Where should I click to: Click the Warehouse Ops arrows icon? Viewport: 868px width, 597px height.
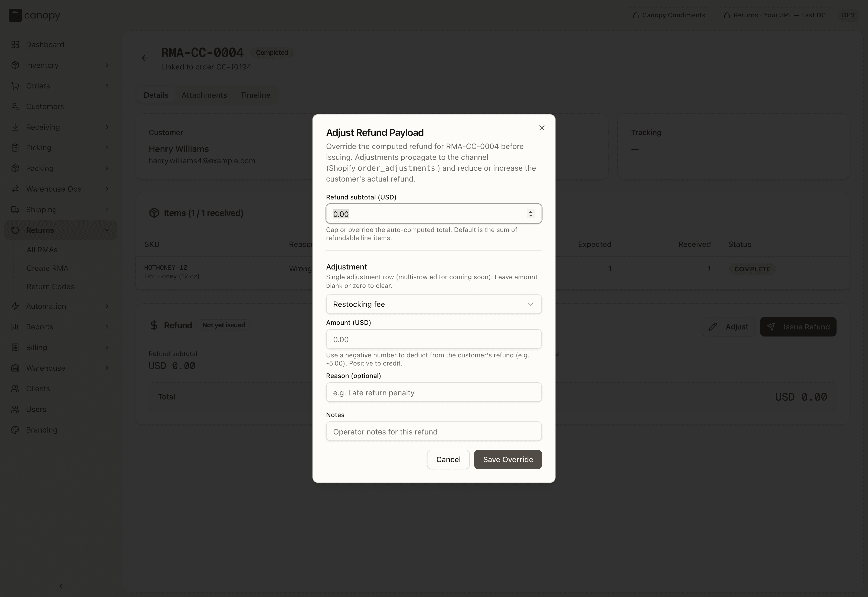tap(15, 189)
